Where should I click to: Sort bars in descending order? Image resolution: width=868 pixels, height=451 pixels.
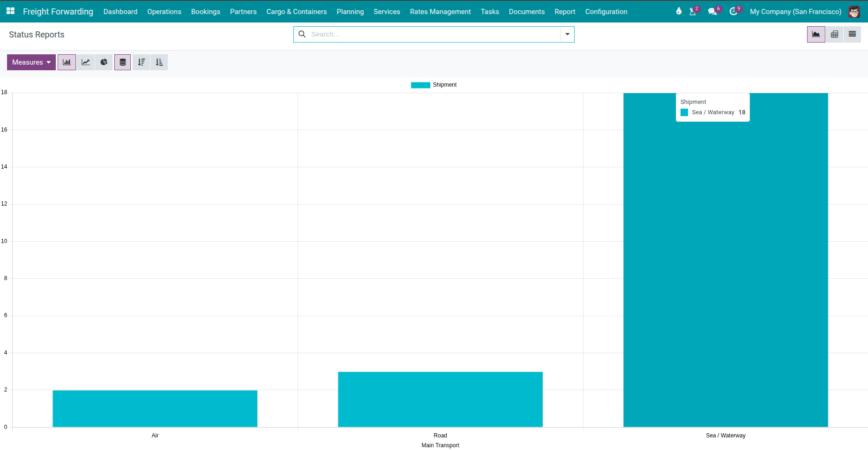pyautogui.click(x=141, y=62)
